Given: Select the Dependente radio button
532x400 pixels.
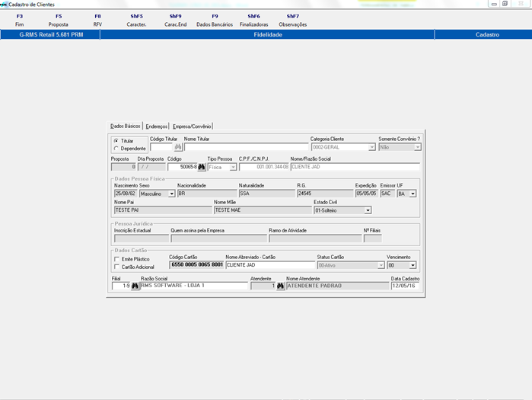Looking at the screenshot, I should (x=116, y=149).
